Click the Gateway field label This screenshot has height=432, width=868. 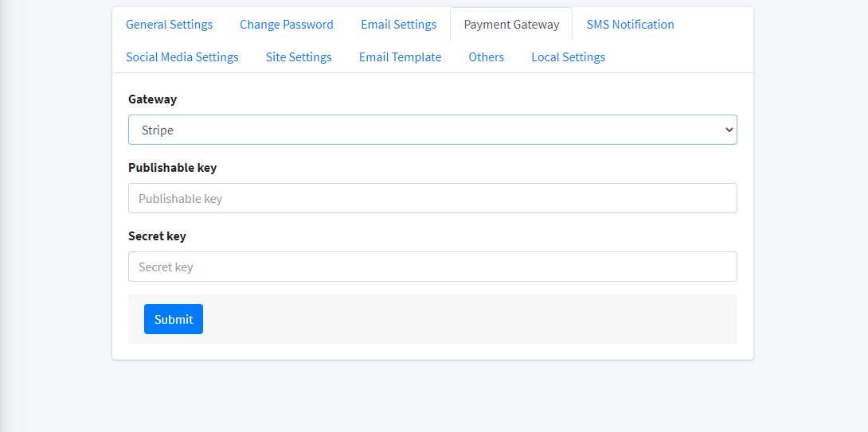[x=152, y=99]
